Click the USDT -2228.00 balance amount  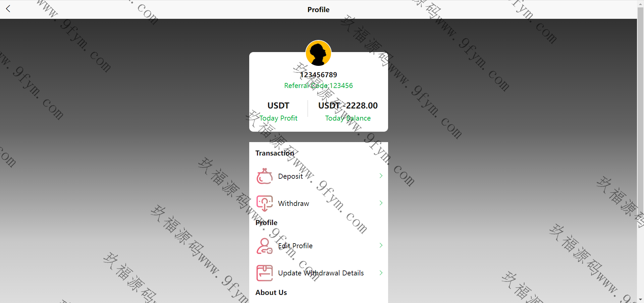pyautogui.click(x=348, y=105)
